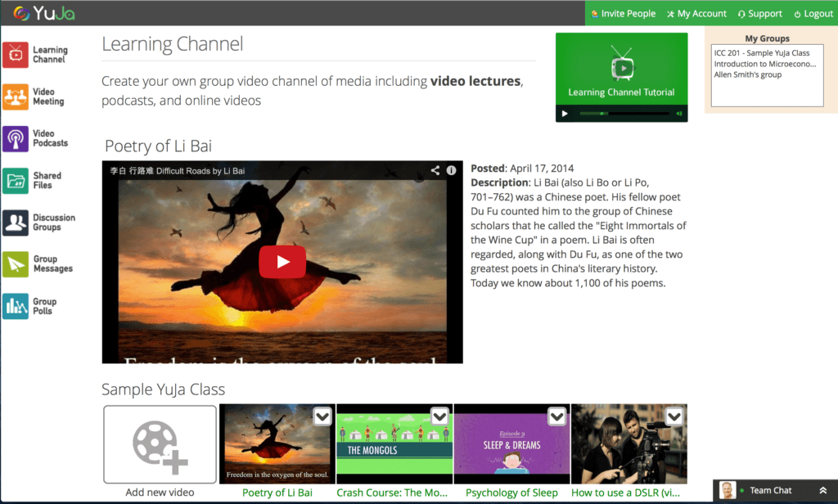Image resolution: width=838 pixels, height=504 pixels.
Task: Click the Add new video label
Action: pos(160,493)
